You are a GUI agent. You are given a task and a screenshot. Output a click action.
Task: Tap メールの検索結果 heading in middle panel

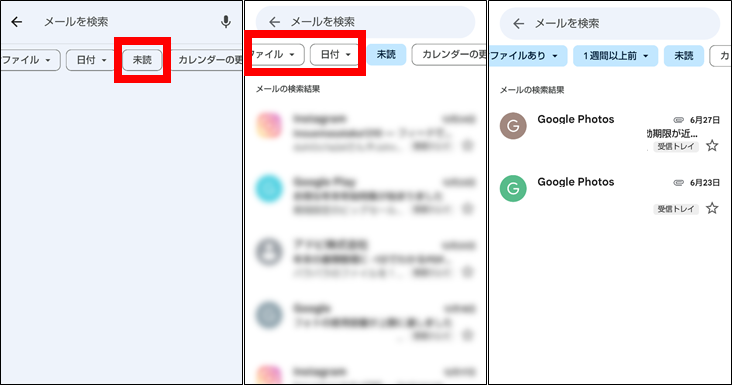pos(288,89)
